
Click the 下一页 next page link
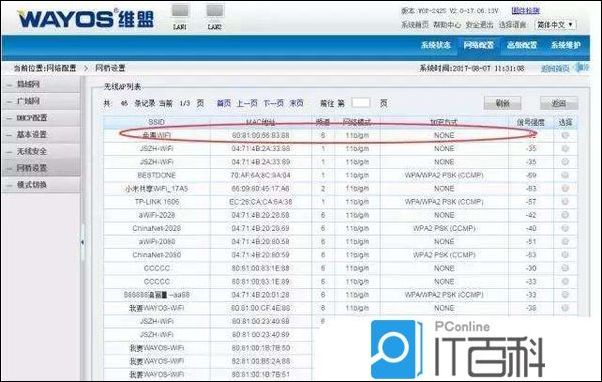[x=273, y=103]
